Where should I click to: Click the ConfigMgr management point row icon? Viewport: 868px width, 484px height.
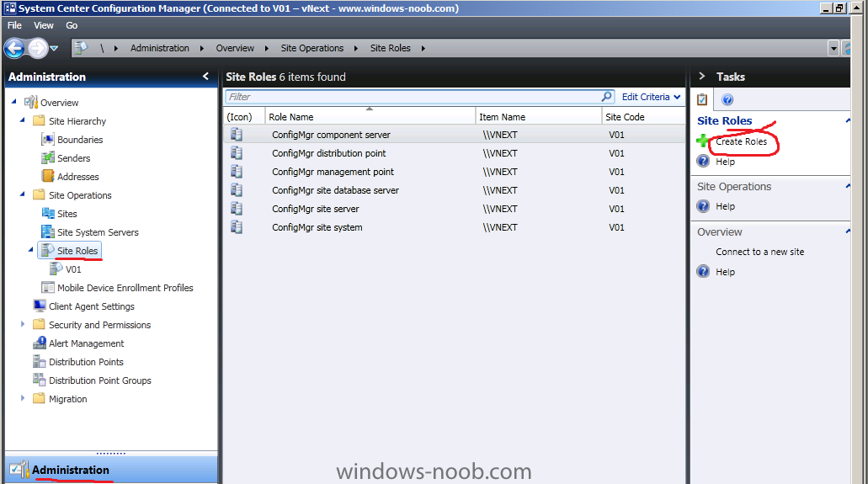pyautogui.click(x=237, y=172)
